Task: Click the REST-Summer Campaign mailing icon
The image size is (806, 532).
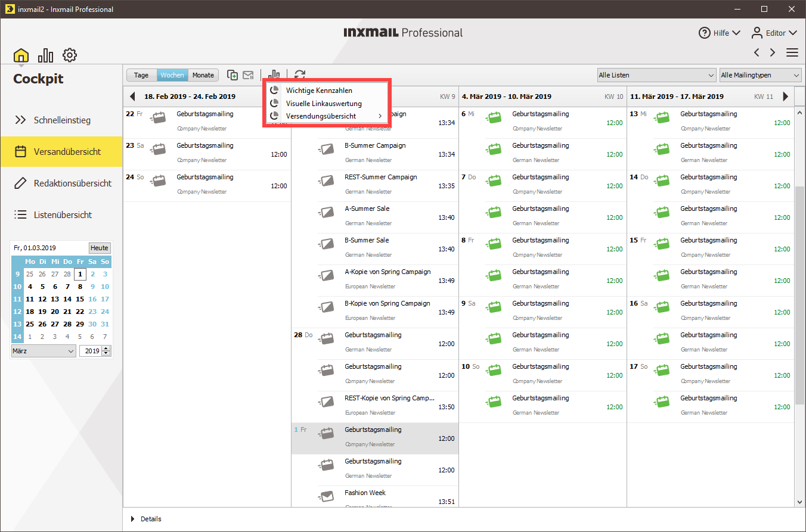Action: 326,181
